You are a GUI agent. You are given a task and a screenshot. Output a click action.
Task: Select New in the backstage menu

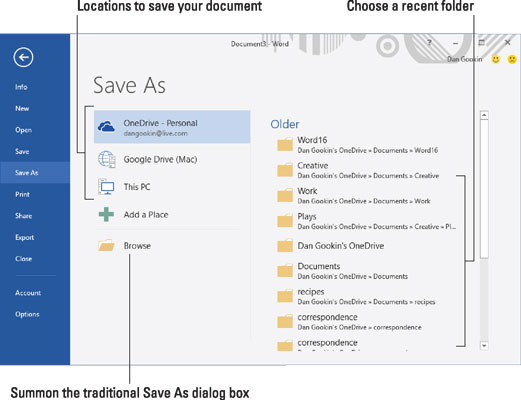pos(22,108)
